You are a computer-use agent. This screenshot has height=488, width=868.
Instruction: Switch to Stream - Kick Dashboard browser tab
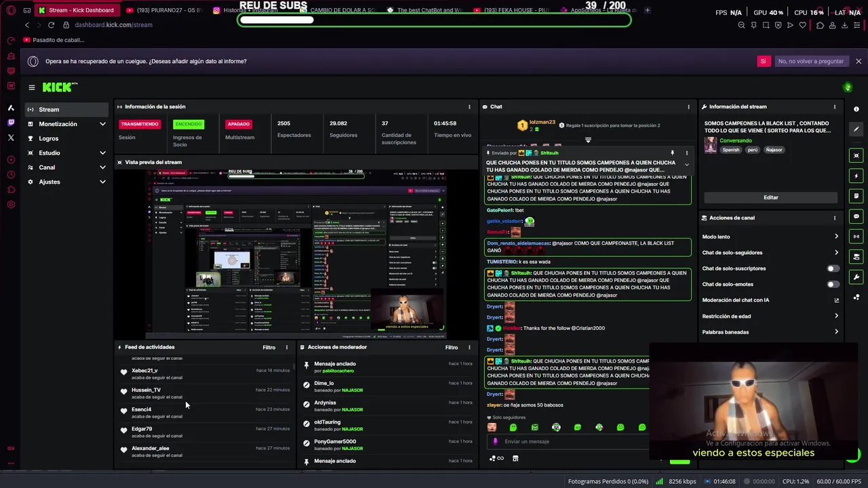tap(78, 10)
